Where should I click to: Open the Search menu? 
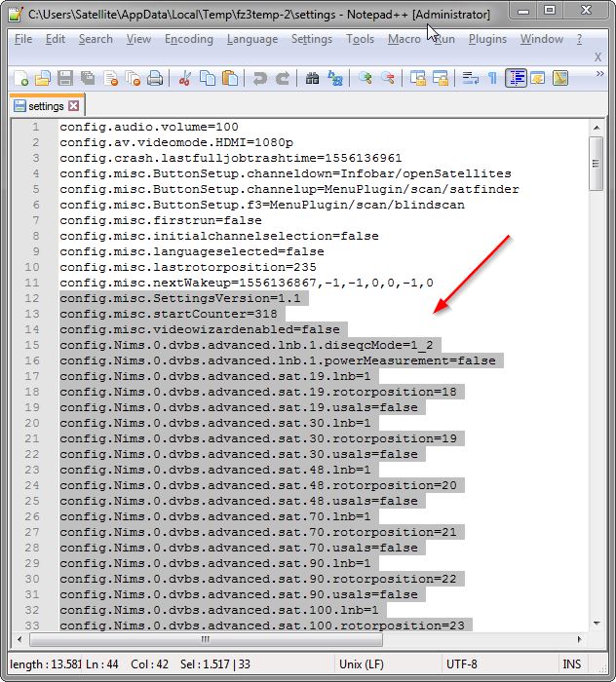96,39
